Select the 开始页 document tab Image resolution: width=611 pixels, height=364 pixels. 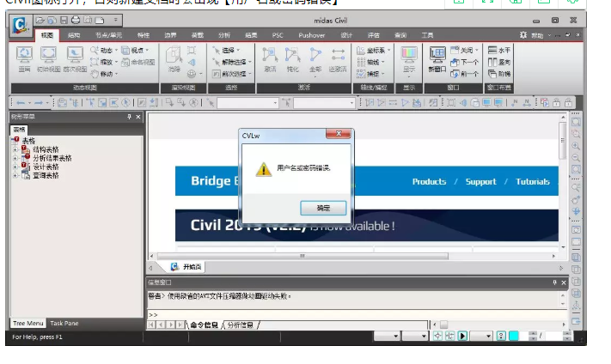[x=186, y=267]
